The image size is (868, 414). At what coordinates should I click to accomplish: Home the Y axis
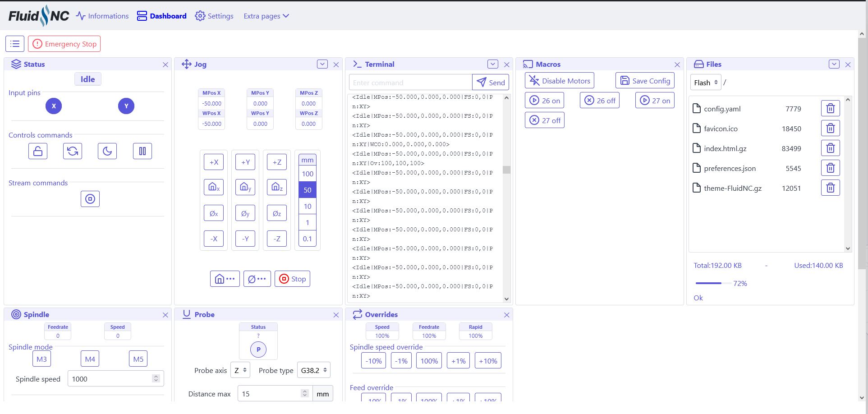click(x=245, y=187)
